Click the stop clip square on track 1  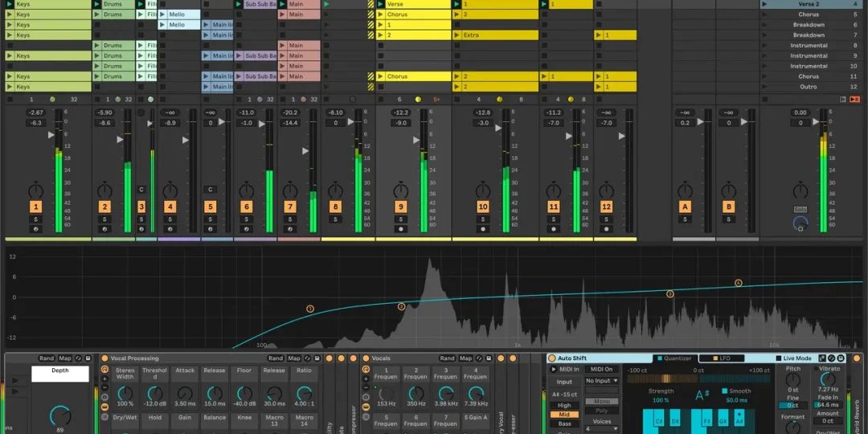click(8, 100)
